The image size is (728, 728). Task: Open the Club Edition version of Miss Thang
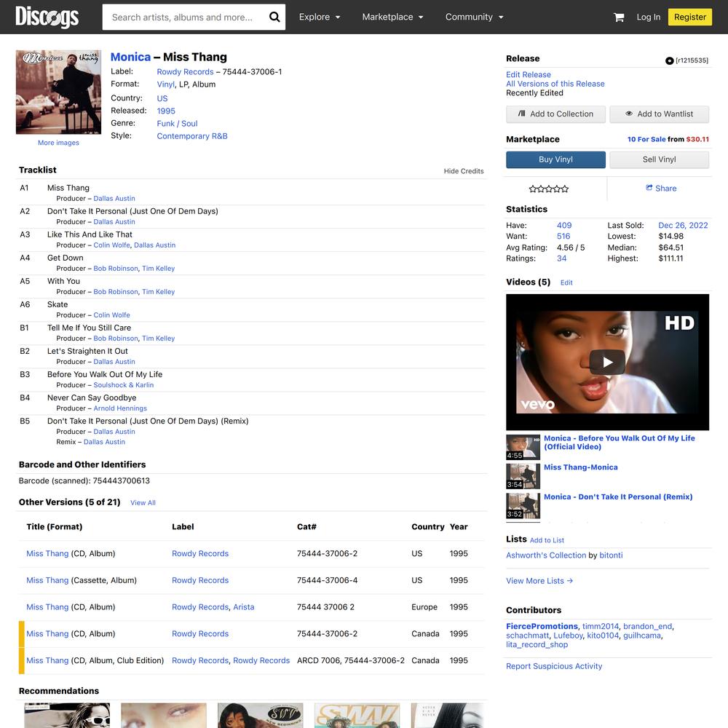click(x=47, y=660)
